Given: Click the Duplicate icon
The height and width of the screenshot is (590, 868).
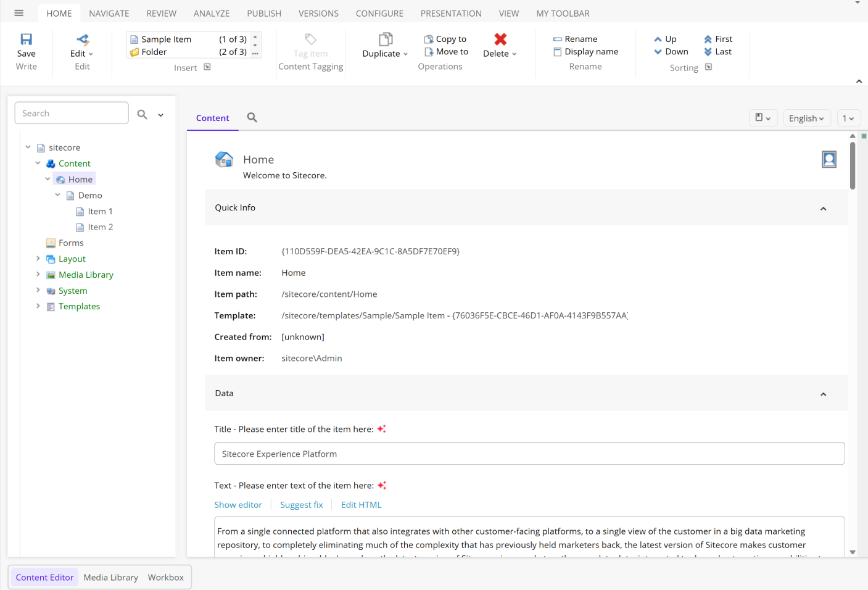Looking at the screenshot, I should pyautogui.click(x=386, y=39).
